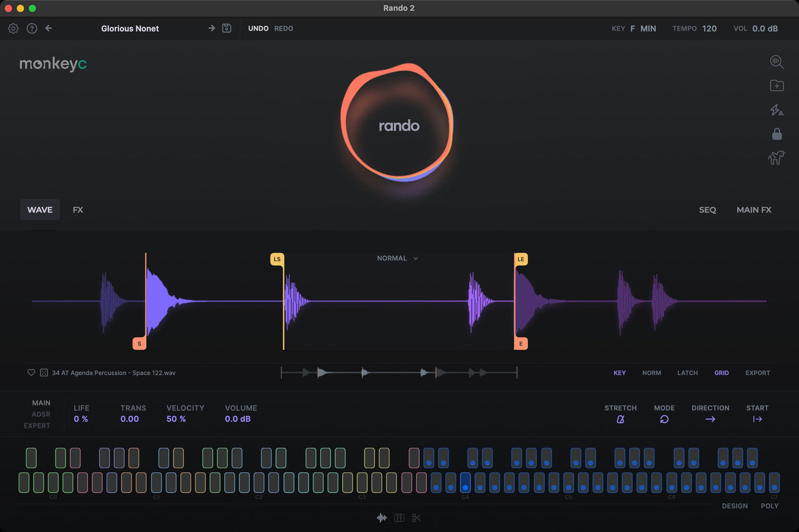Open help question mark icon
This screenshot has height=532, width=799.
[x=32, y=28]
